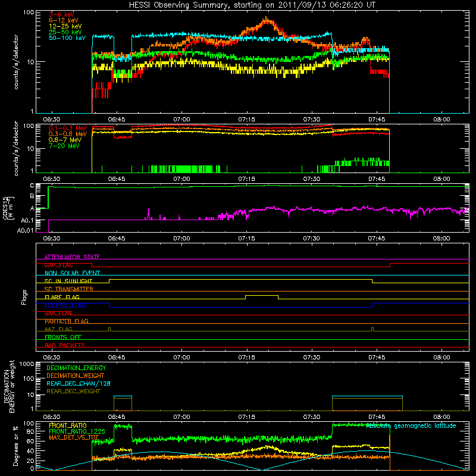
Task: Click the SC_TRANSMITTER flag label
Action: [69, 289]
